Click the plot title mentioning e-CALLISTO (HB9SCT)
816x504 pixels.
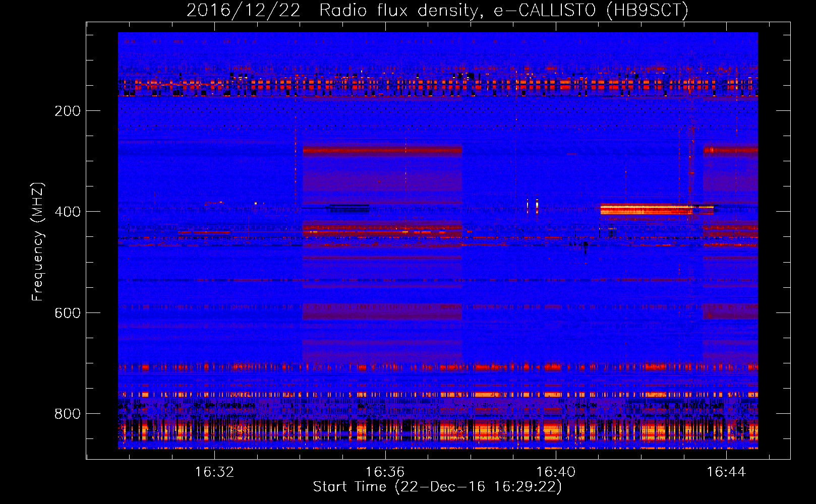(x=437, y=10)
